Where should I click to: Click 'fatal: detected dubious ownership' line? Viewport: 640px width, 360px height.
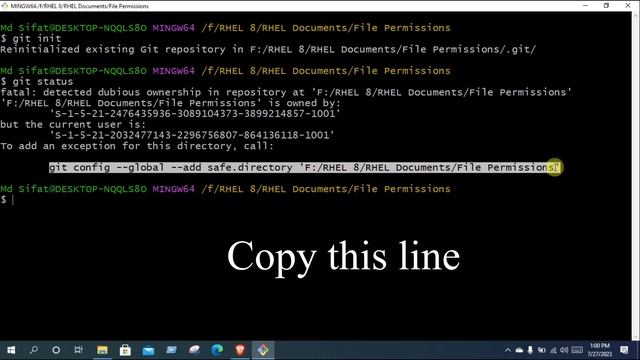tap(286, 92)
